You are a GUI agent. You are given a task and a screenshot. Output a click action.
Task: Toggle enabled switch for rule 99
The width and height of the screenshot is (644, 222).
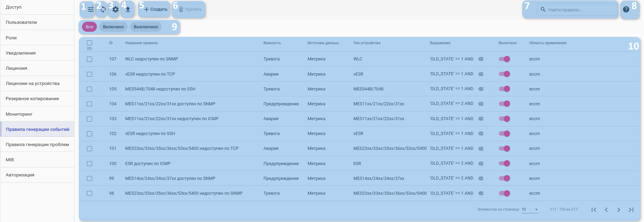[504, 178]
